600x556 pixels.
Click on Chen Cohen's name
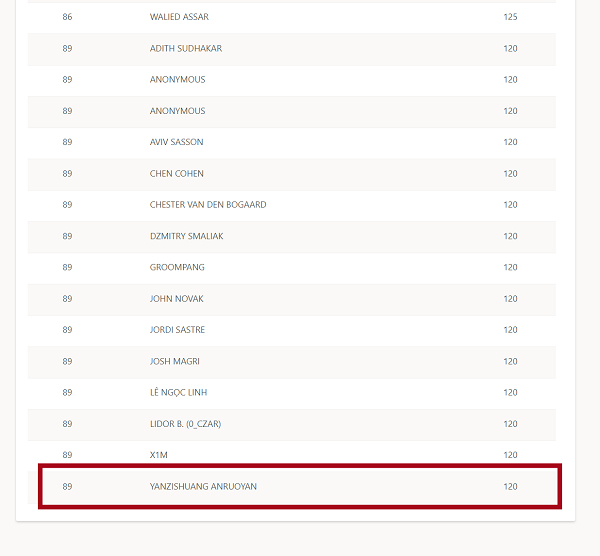pyautogui.click(x=176, y=173)
